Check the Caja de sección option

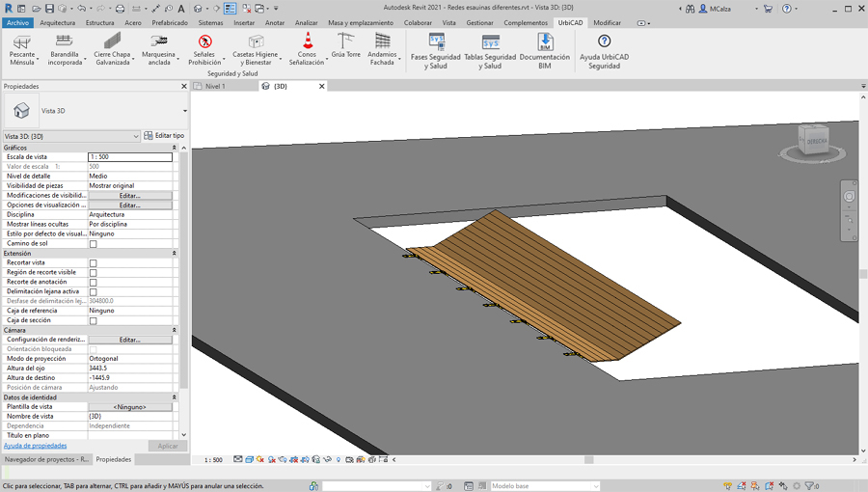point(94,321)
